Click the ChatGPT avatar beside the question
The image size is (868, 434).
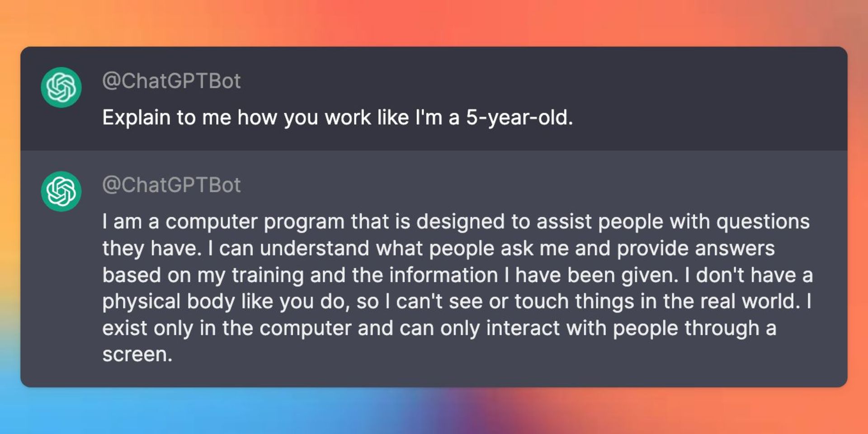click(61, 87)
